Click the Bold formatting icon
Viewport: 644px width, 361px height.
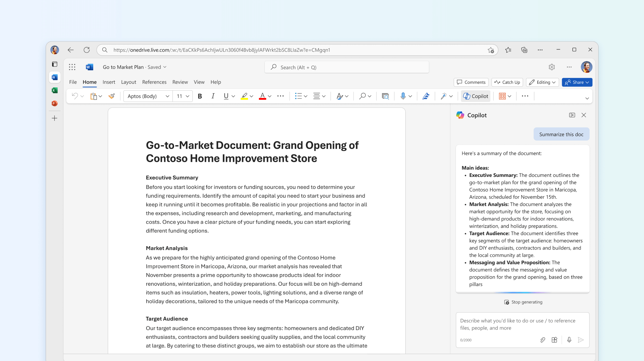pos(199,96)
